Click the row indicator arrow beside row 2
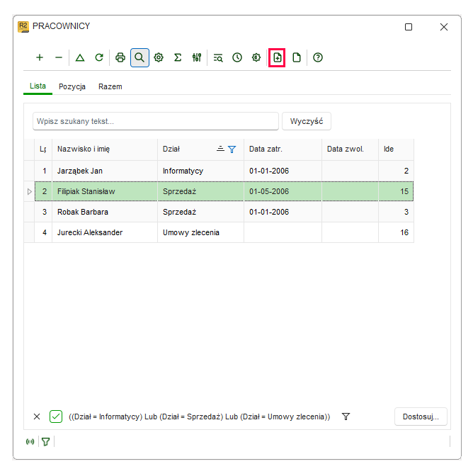This screenshot has height=476, width=473. click(x=30, y=191)
